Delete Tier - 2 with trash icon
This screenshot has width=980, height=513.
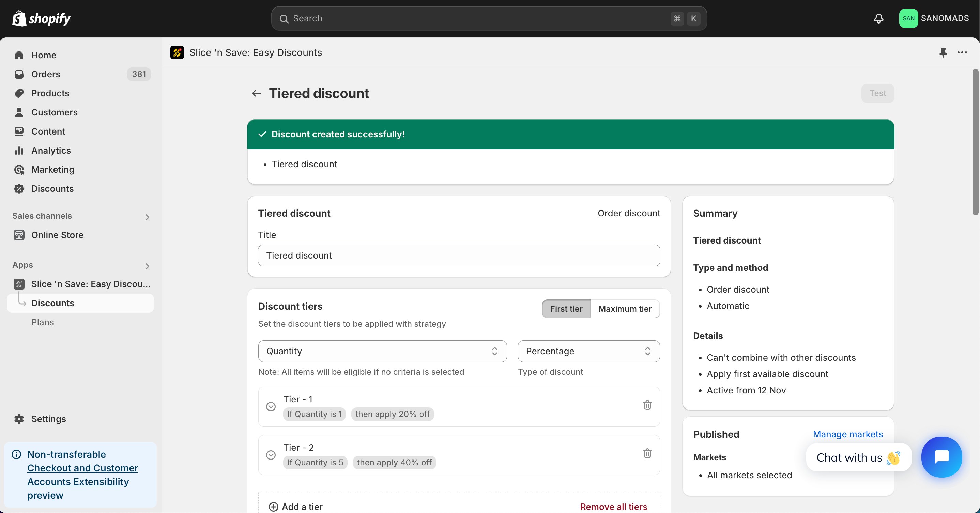point(647,453)
